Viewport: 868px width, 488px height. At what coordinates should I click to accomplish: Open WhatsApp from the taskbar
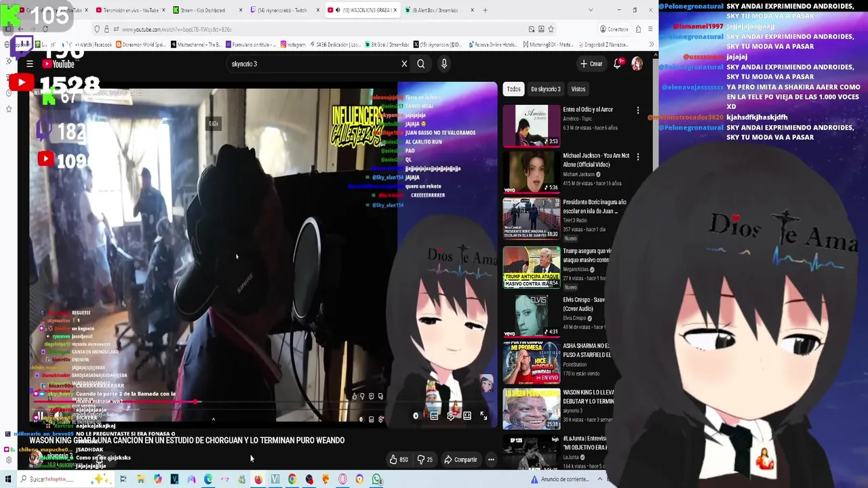coord(377,480)
